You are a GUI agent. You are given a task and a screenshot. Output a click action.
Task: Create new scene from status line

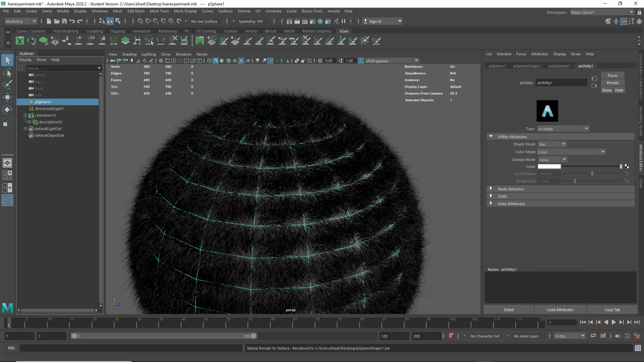(48, 21)
